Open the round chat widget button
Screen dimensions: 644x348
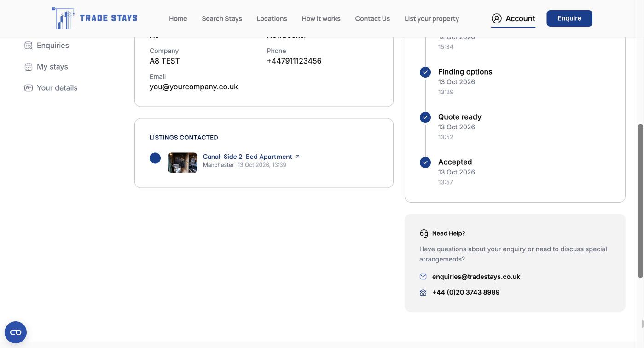16,332
